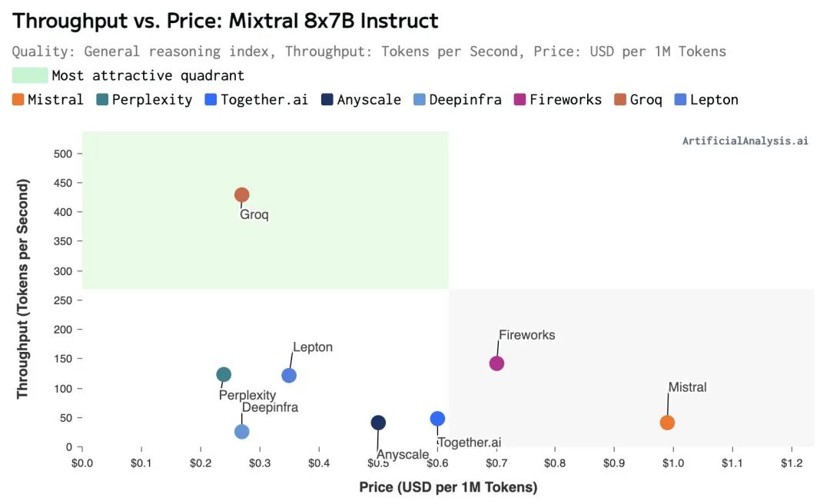
Task: Select the Mistral orange data point
Action: pyautogui.click(x=667, y=423)
